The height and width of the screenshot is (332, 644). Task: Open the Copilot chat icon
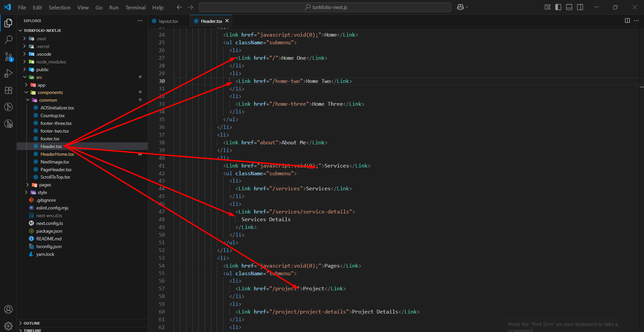pos(460,7)
